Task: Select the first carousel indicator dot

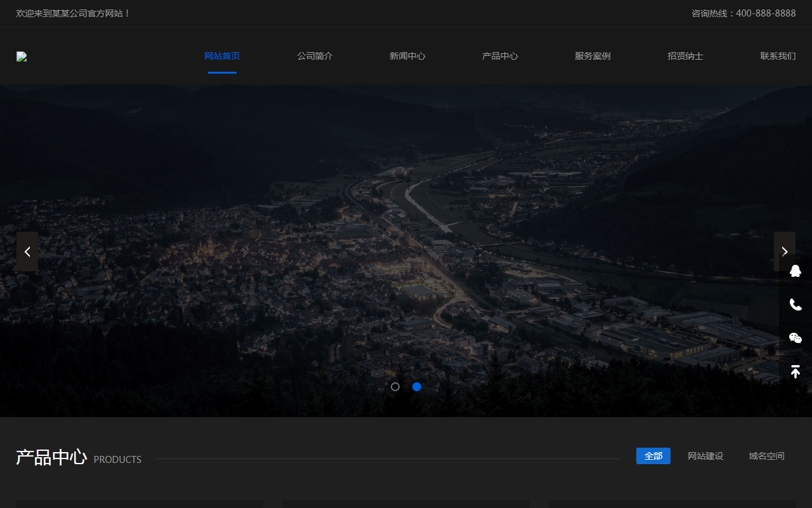Action: [395, 387]
